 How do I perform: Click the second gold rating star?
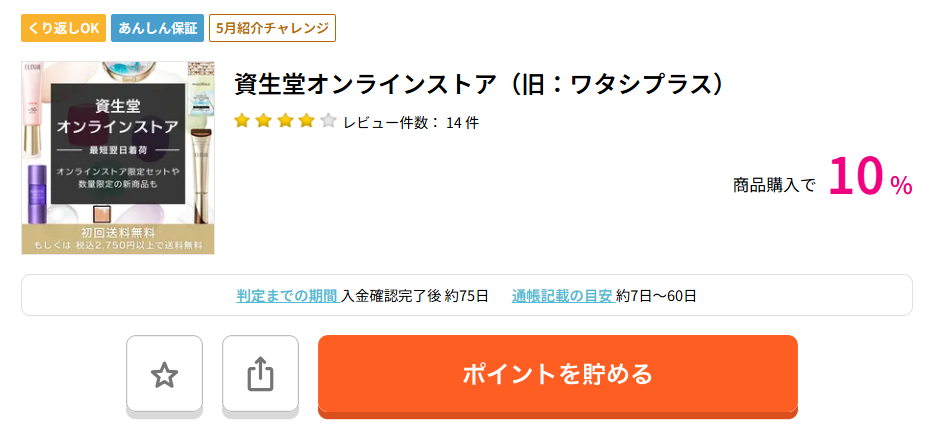pyautogui.click(x=263, y=121)
